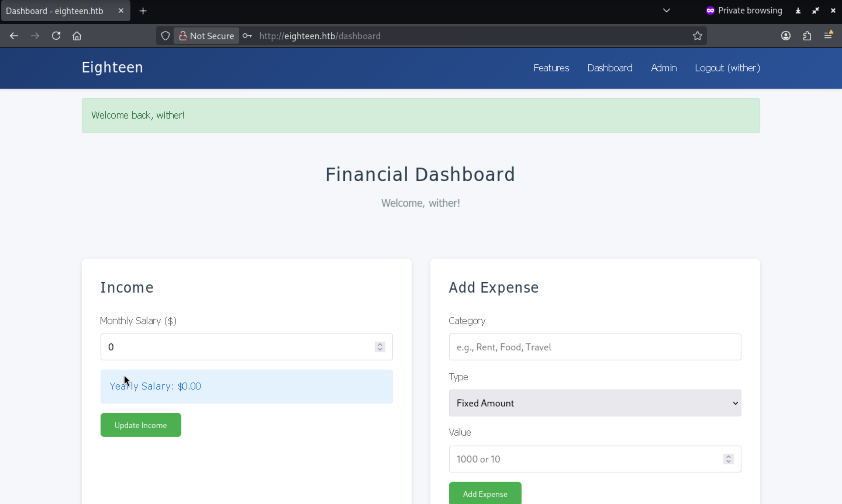Open tracking protection shield icon
842x504 pixels.
point(165,36)
